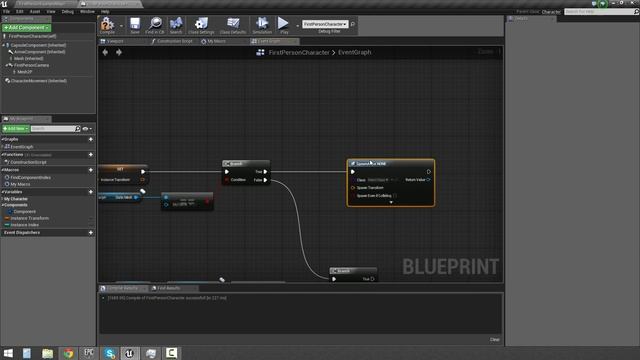Click the SET node exec output pin

[143, 172]
